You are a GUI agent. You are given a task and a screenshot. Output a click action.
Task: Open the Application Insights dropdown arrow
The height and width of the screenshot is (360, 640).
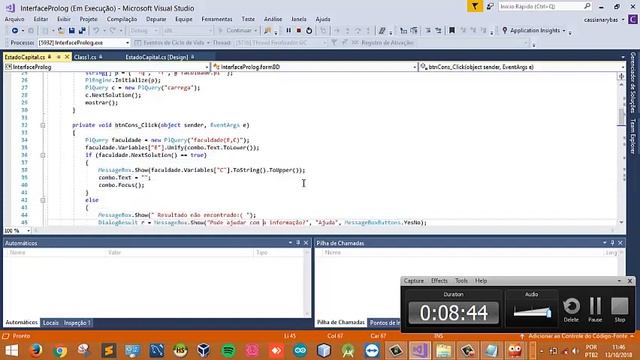point(564,31)
